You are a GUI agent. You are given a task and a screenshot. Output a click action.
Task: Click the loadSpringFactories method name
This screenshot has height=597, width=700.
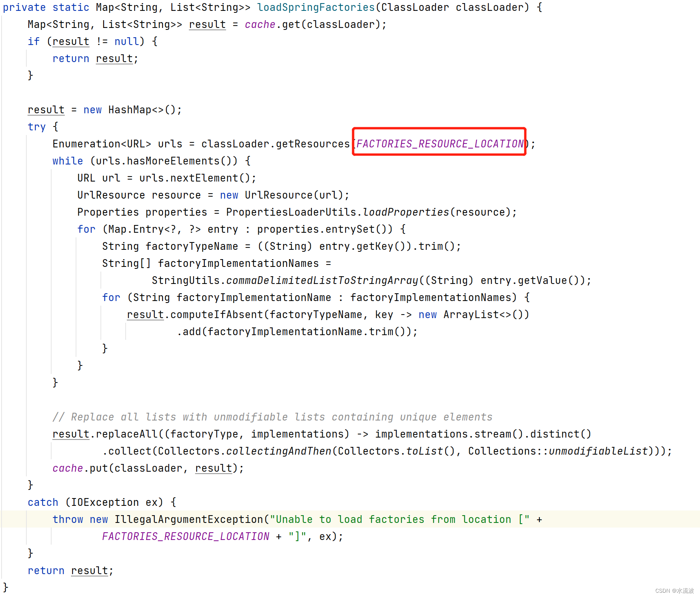pos(316,7)
